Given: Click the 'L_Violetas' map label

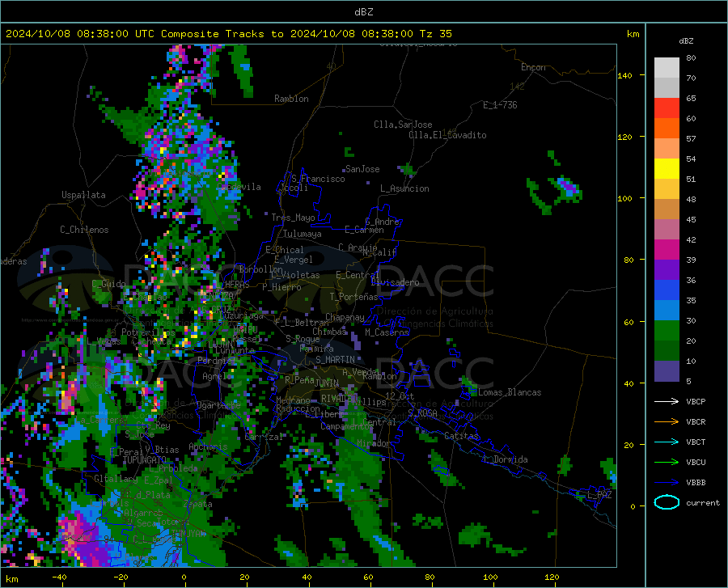Looking at the screenshot, I should tap(295, 275).
